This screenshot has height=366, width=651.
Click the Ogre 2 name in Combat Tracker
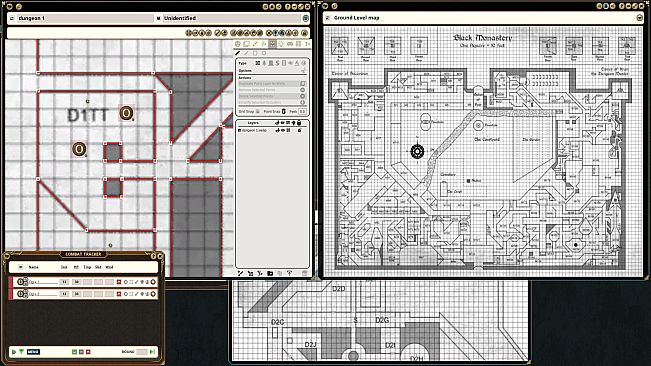click(43, 294)
